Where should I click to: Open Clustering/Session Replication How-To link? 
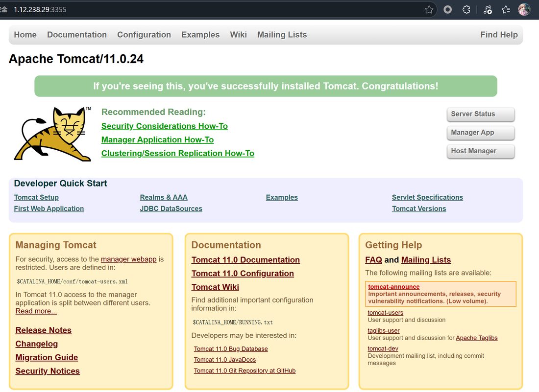178,153
